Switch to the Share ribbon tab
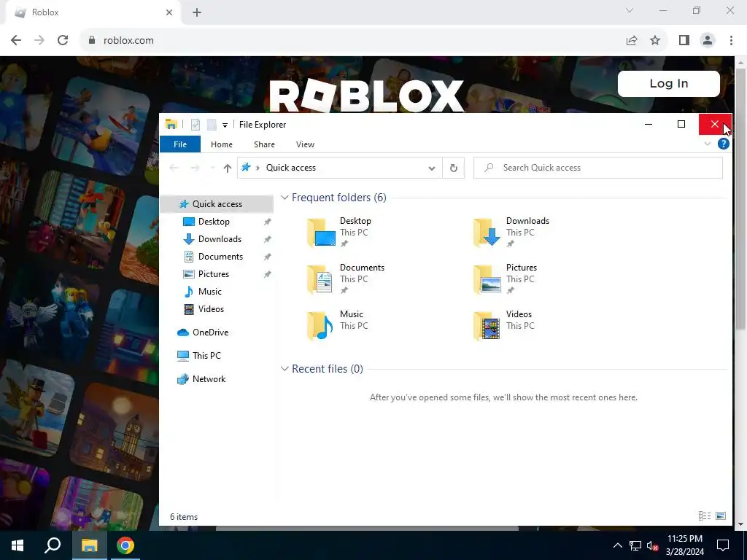This screenshot has height=560, width=747. tap(264, 144)
